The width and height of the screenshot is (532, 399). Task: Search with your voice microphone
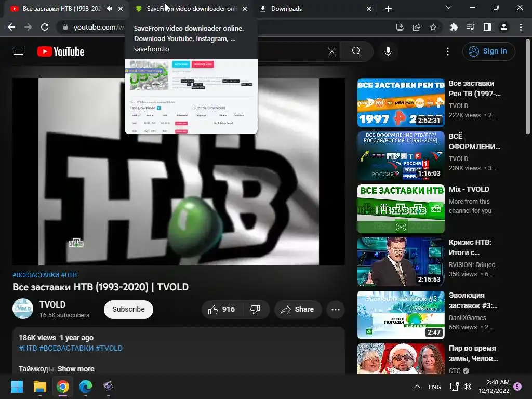388,51
